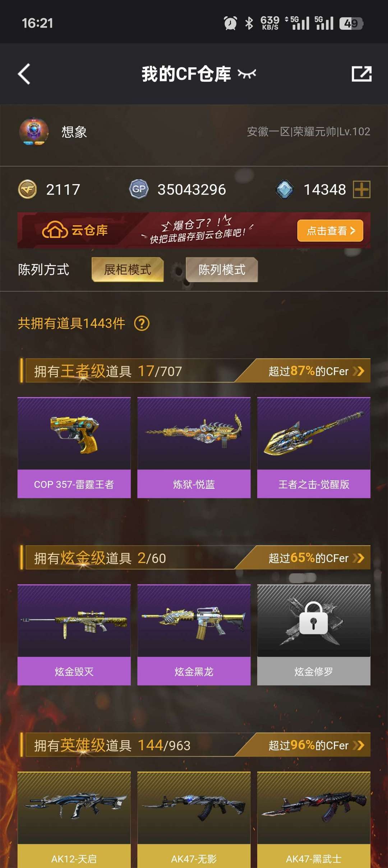Expand the 炫金级道具 list via 超过65%的CFer
Screen dimensions: 388x868
(x=316, y=558)
